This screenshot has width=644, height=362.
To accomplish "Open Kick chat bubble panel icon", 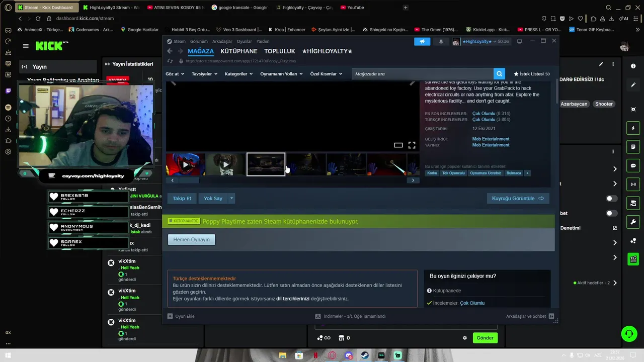I will [633, 166].
